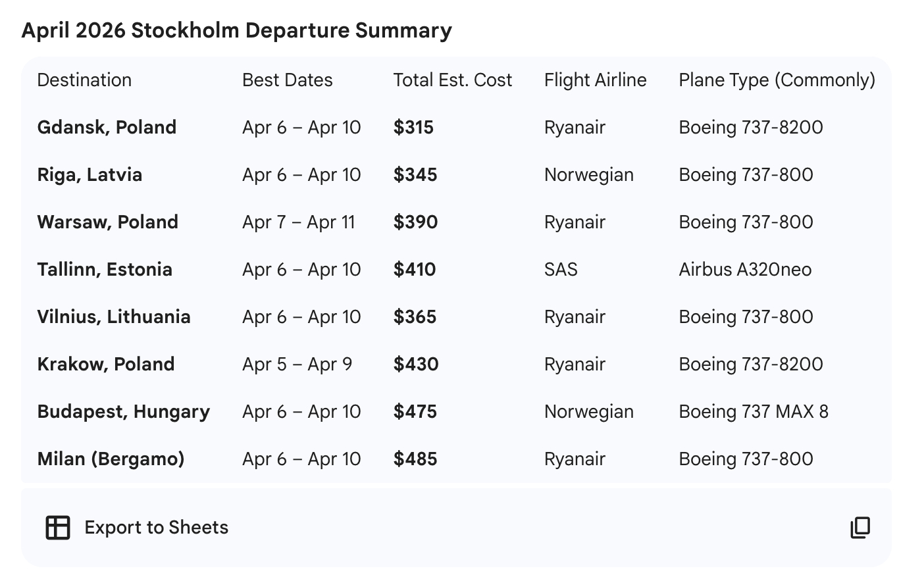Click the $315 cost for Gdansk
The width and height of the screenshot is (924, 579).
(413, 128)
